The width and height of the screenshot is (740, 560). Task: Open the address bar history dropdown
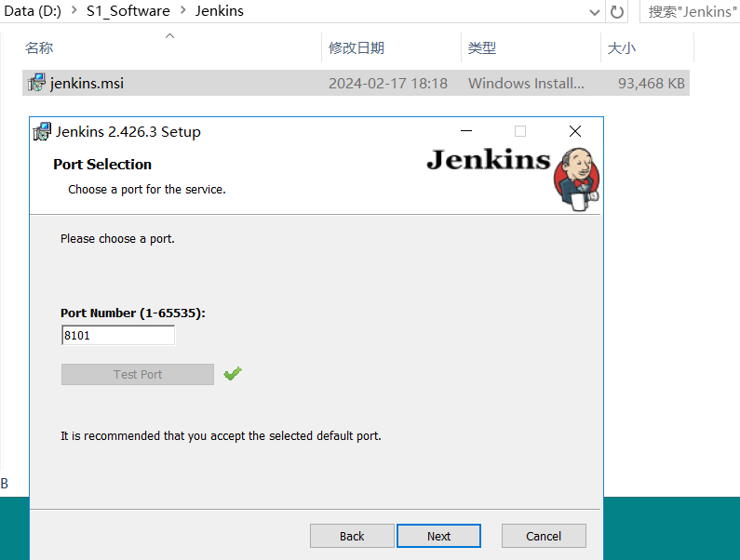595,12
